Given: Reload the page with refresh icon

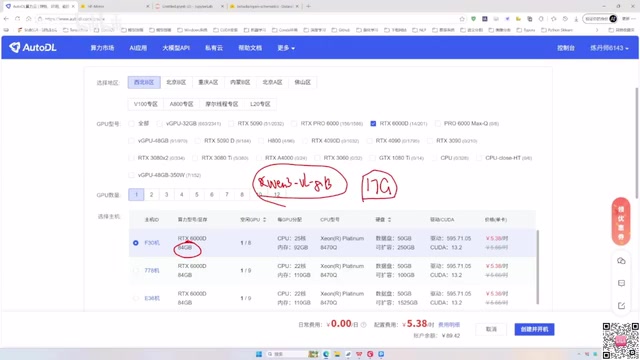Looking at the screenshot, I should point(17,19).
